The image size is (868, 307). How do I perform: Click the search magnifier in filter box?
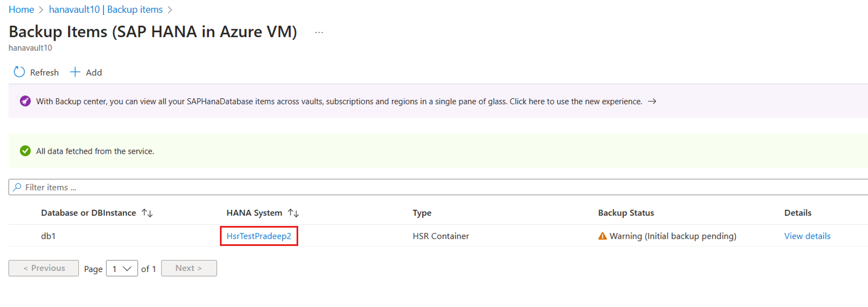point(18,188)
